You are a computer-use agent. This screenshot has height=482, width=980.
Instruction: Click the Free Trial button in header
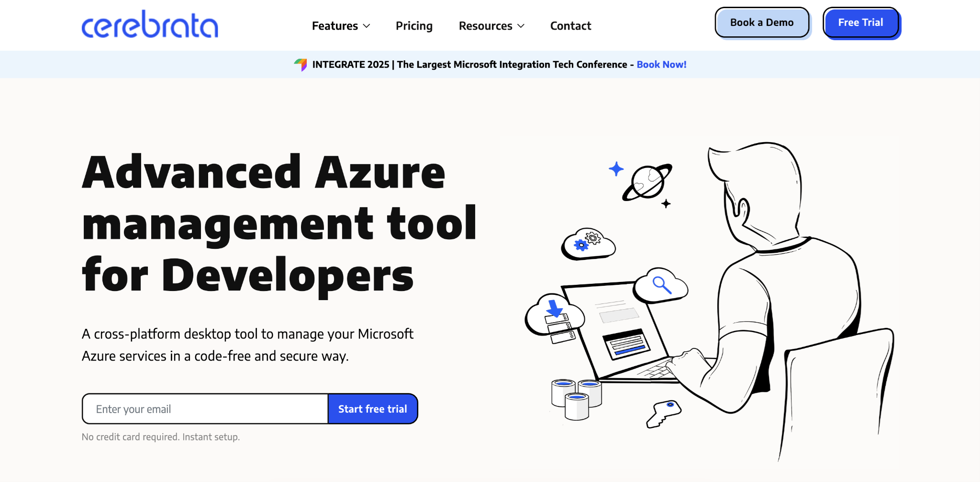860,22
